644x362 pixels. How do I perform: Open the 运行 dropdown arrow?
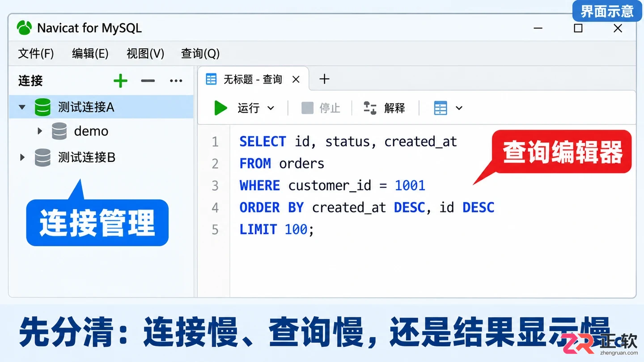click(x=271, y=108)
